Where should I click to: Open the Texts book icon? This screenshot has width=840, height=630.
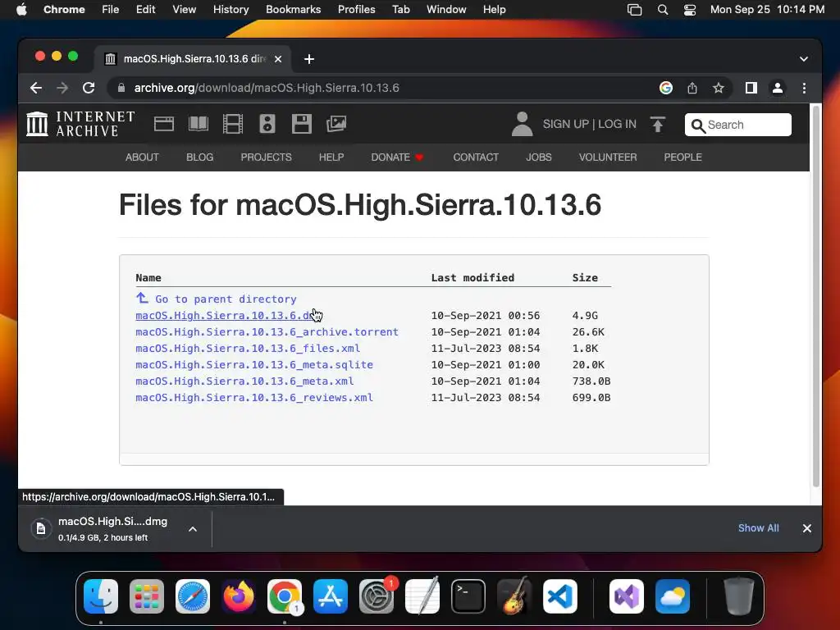199,124
